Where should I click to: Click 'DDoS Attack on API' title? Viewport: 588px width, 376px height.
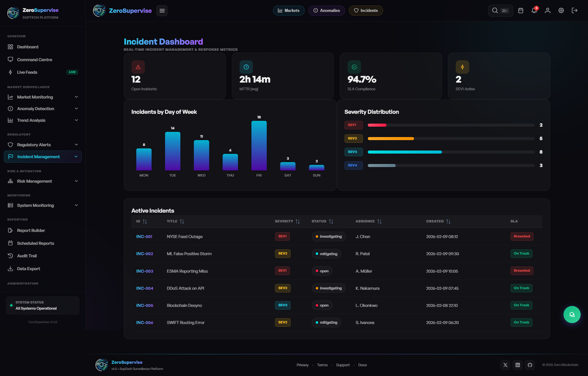185,289
